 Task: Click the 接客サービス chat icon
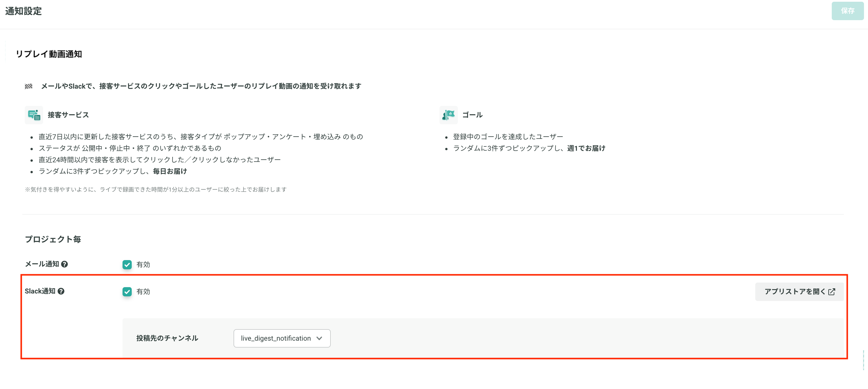(x=34, y=115)
